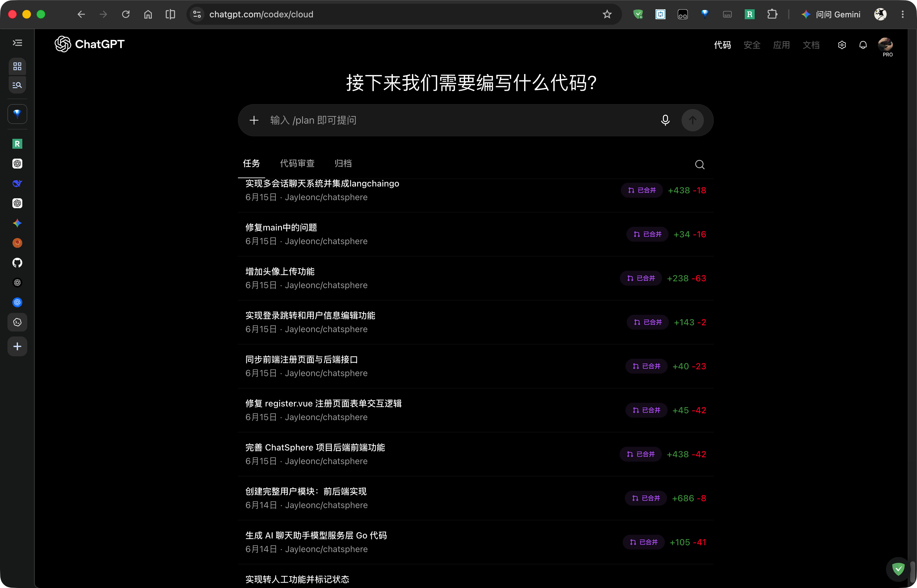Viewport: 917px width, 588px height.
Task: Click 已合并 badge for 增加头像上传功能
Action: [x=641, y=278]
